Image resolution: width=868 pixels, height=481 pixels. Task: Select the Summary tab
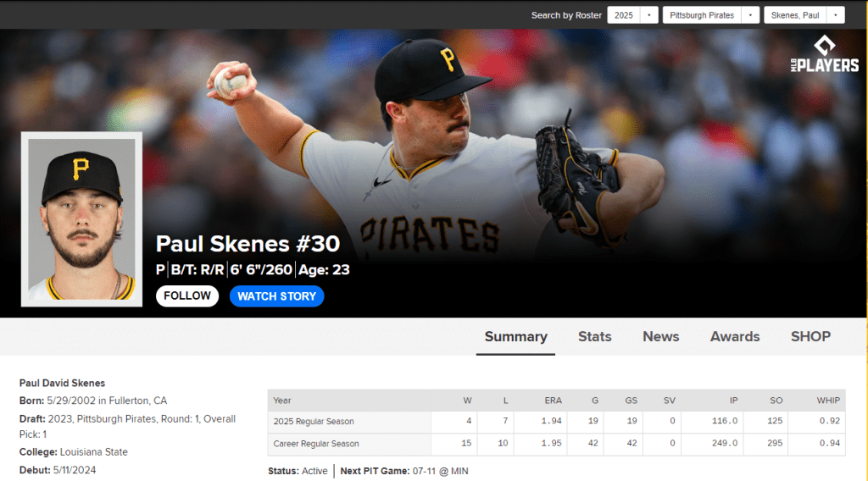515,336
